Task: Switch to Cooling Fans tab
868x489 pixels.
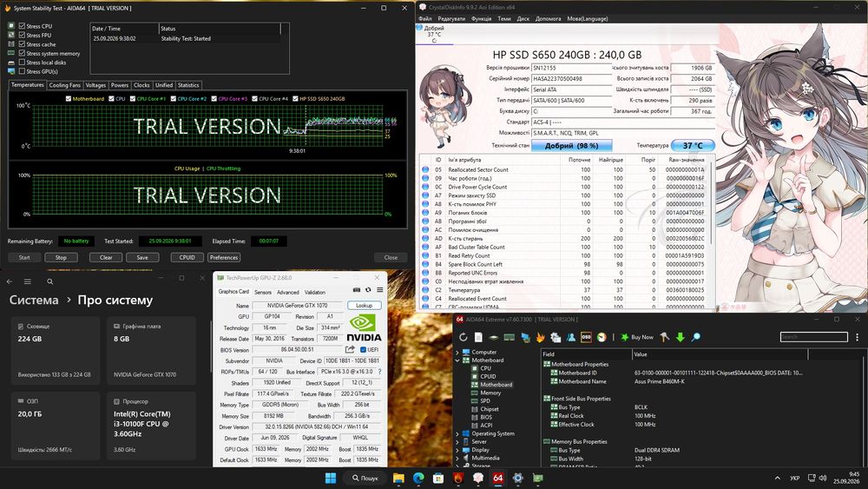Action: [x=65, y=85]
